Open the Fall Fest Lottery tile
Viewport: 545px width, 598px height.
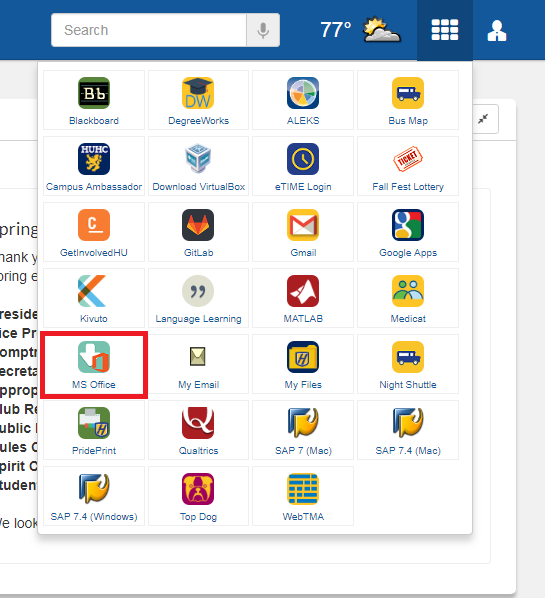click(x=408, y=166)
